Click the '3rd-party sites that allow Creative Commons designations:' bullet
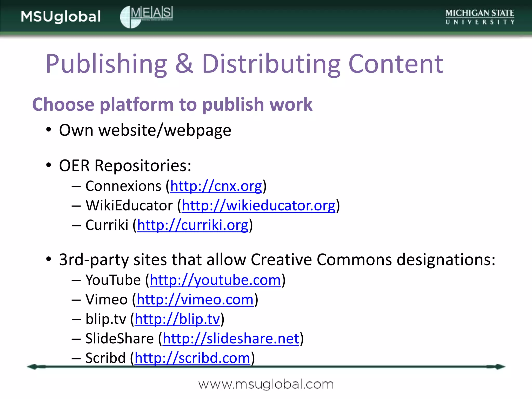The image size is (532, 399). (x=277, y=260)
